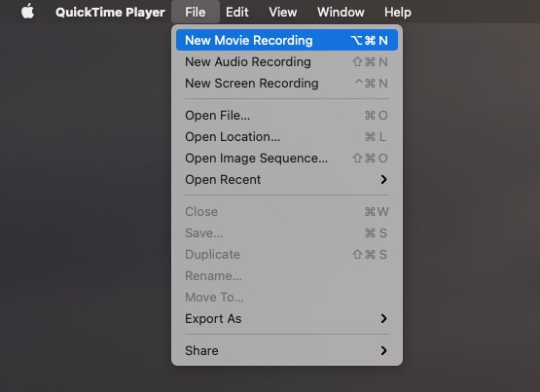Expand the Share submenu

coord(287,350)
